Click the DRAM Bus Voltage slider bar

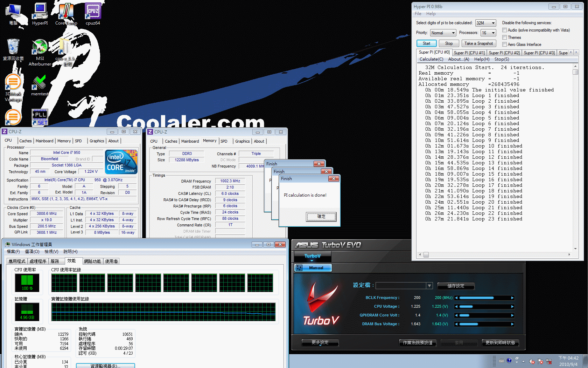[x=484, y=324]
